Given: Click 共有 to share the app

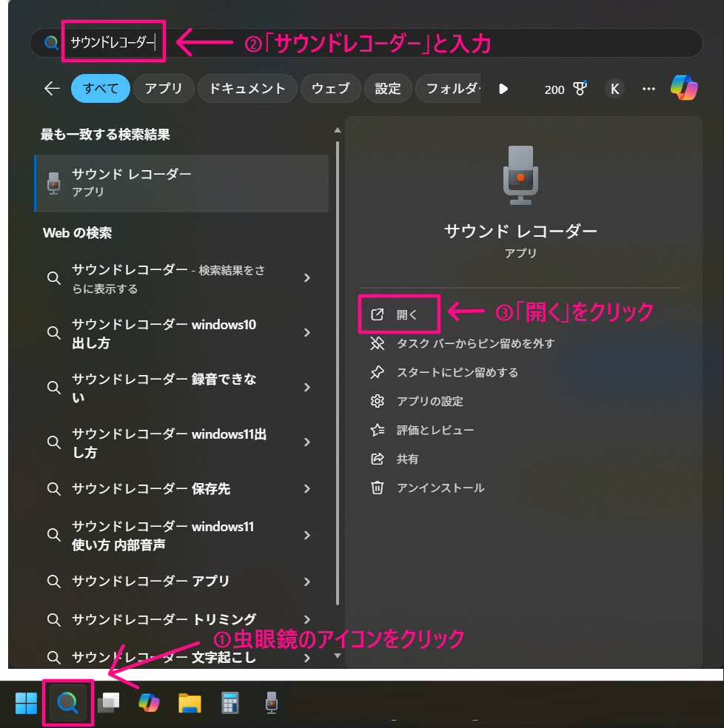Looking at the screenshot, I should pyautogui.click(x=395, y=459).
